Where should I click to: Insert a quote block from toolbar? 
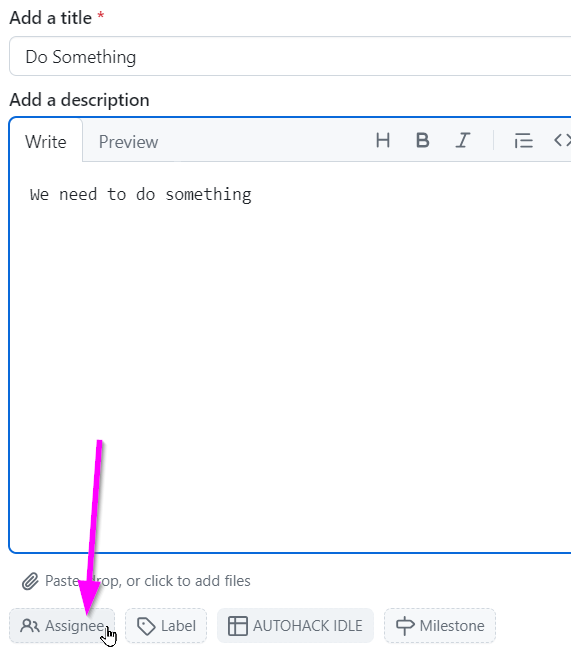(523, 140)
